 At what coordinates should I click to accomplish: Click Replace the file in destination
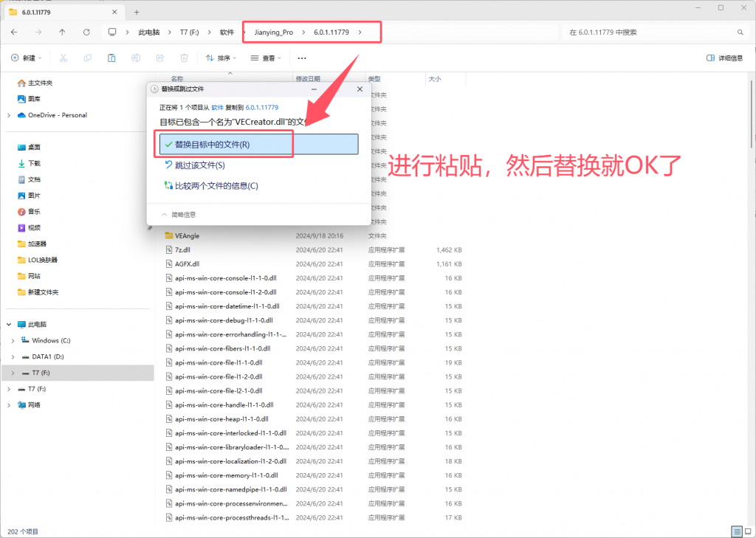[259, 144]
